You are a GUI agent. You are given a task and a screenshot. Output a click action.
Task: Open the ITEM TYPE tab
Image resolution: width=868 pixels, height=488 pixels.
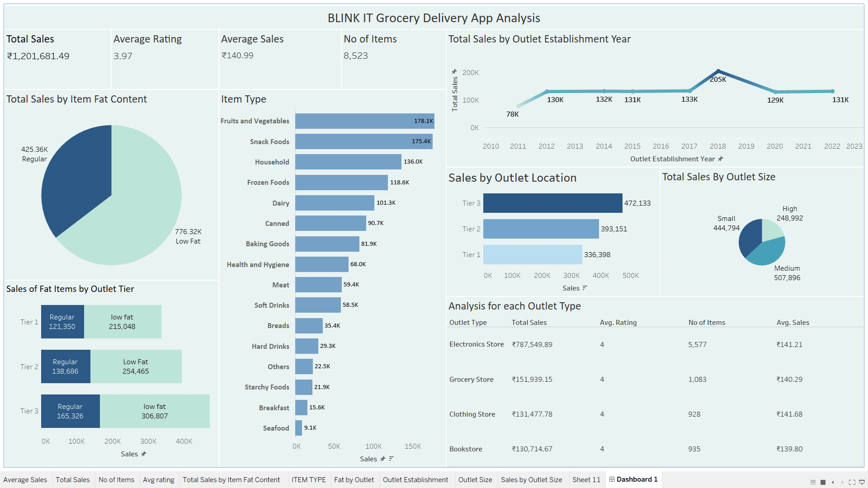pyautogui.click(x=309, y=479)
